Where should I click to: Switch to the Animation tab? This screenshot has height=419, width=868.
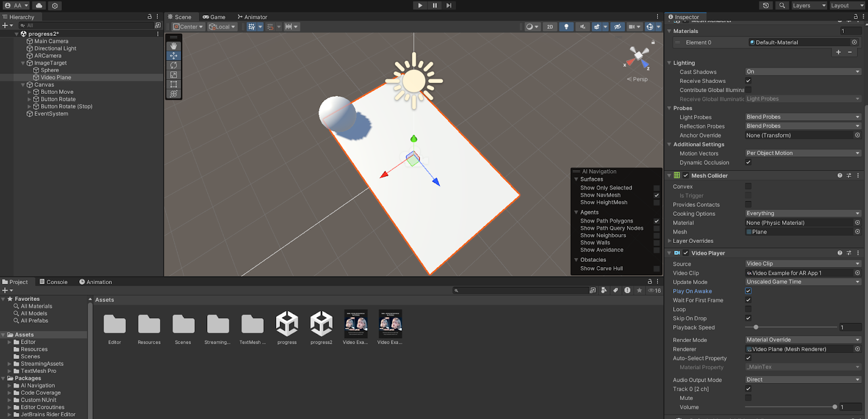95,282
